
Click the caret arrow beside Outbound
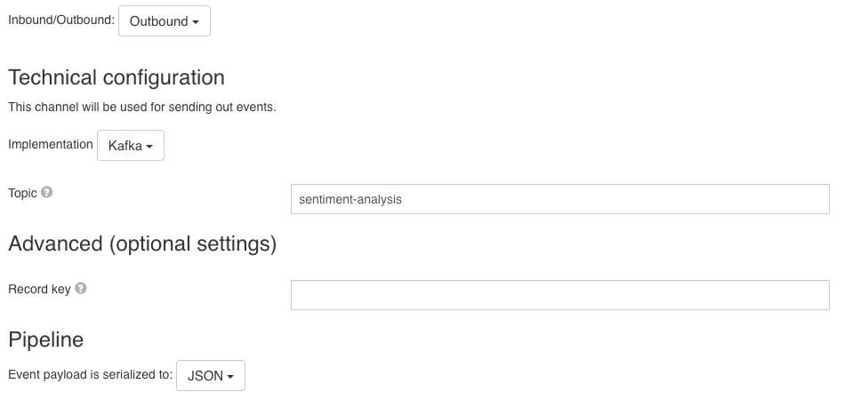(196, 22)
